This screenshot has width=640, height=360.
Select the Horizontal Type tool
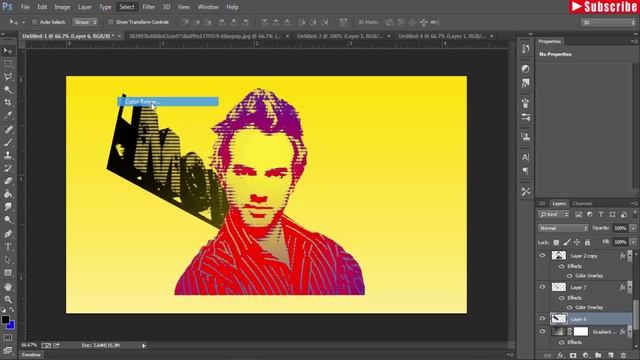8,247
